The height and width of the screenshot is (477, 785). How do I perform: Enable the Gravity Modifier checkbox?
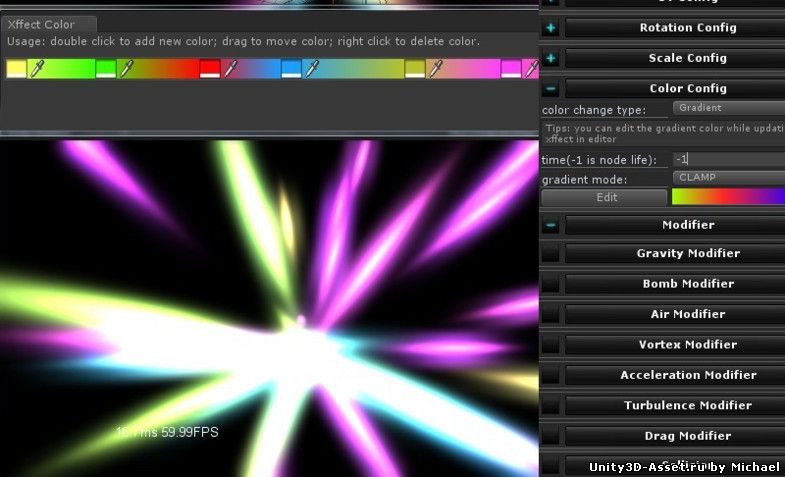pos(550,254)
